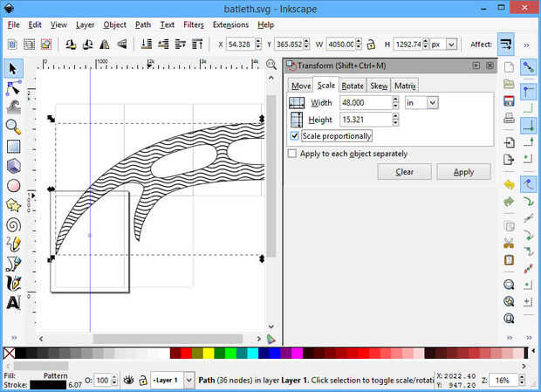
Task: Enable Apply to each object separately
Action: [292, 154]
